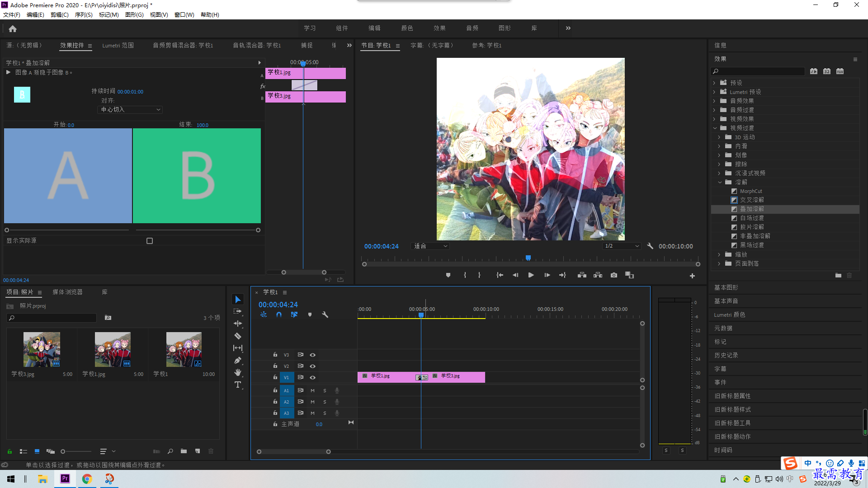Open playback resolution dropdown 1/2
The height and width of the screenshot is (488, 868).
(x=622, y=246)
